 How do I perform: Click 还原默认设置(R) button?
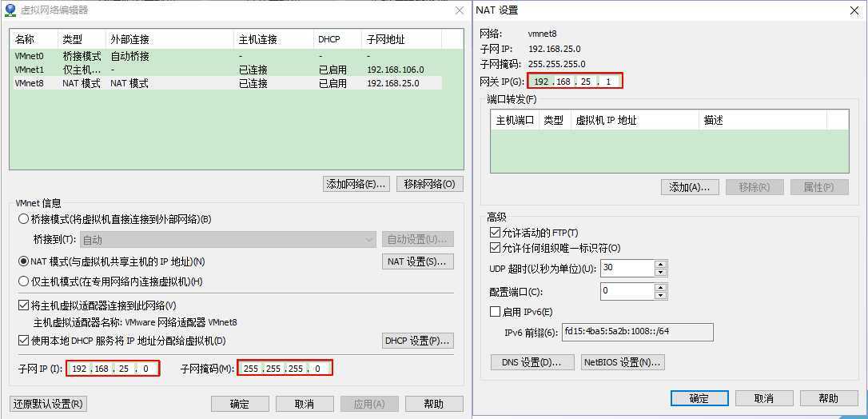click(48, 404)
